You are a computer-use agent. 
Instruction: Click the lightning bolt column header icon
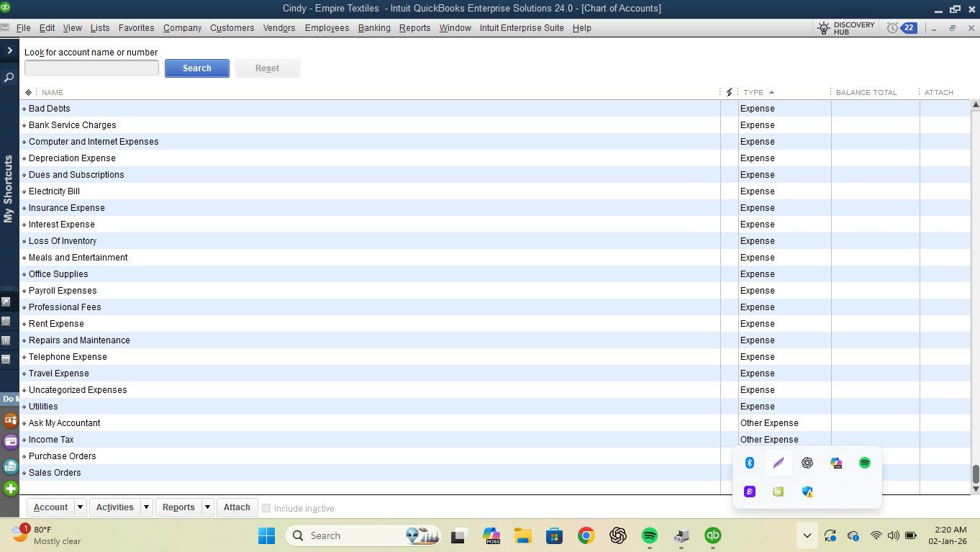[x=730, y=92]
